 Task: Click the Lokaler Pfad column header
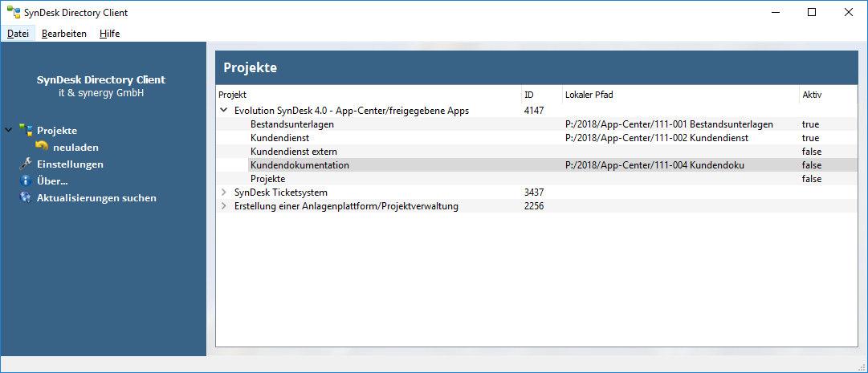pyautogui.click(x=680, y=95)
